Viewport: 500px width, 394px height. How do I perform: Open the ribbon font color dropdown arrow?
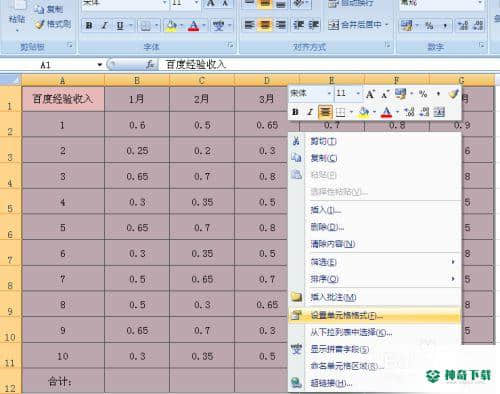204,25
